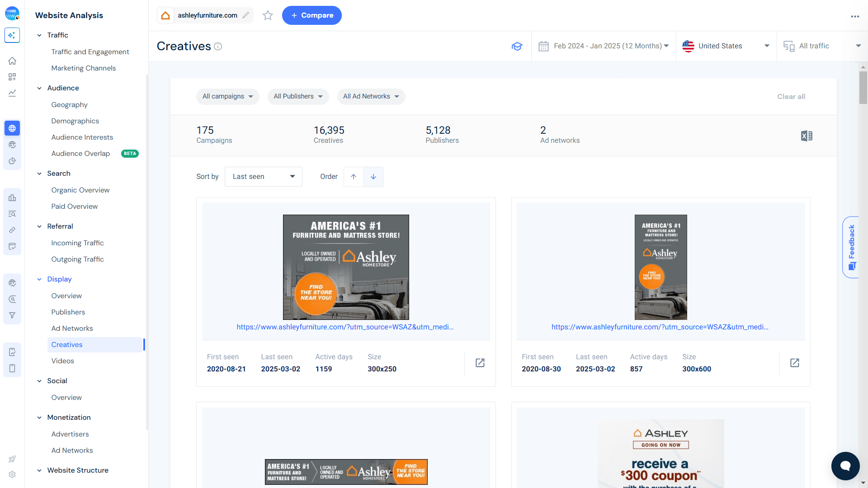Go to Home sidebar icon
The image size is (868, 488).
click(x=12, y=61)
